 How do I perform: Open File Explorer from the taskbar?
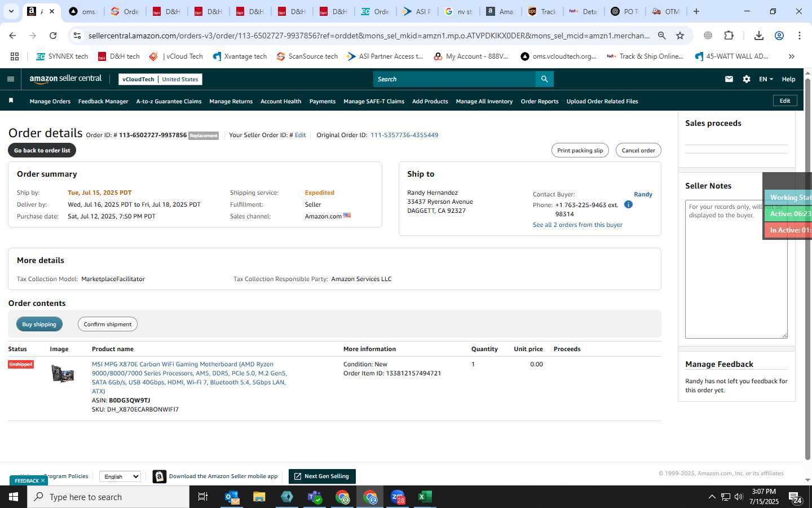[x=259, y=497]
